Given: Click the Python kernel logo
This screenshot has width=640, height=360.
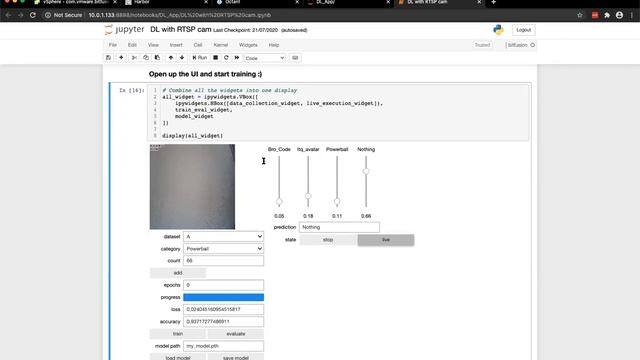Looking at the screenshot, I should [498, 30].
